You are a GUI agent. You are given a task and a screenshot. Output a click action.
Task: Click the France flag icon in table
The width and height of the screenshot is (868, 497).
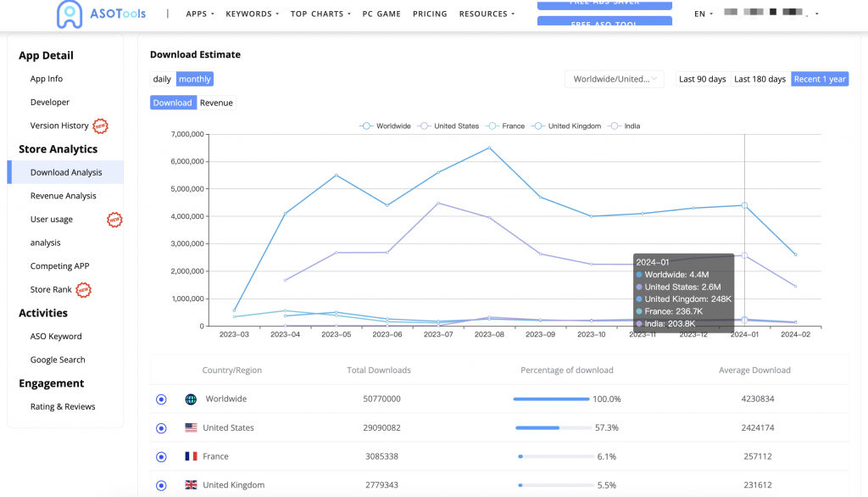tap(191, 456)
